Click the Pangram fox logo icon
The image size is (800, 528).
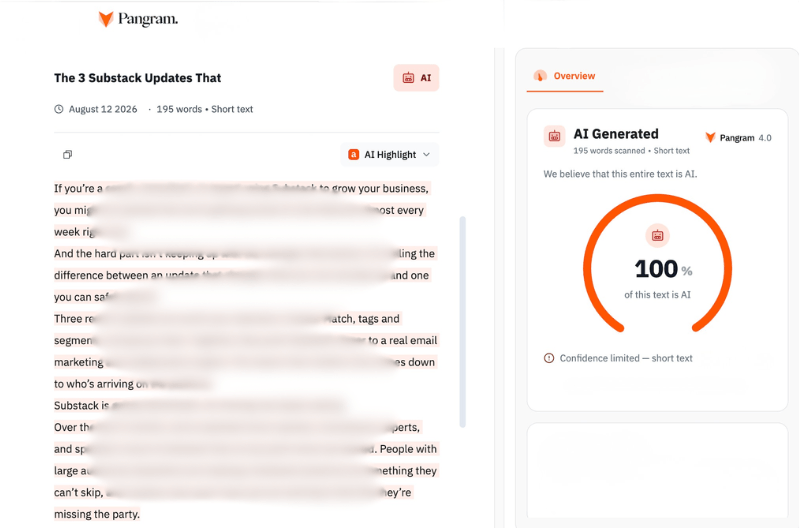point(106,19)
